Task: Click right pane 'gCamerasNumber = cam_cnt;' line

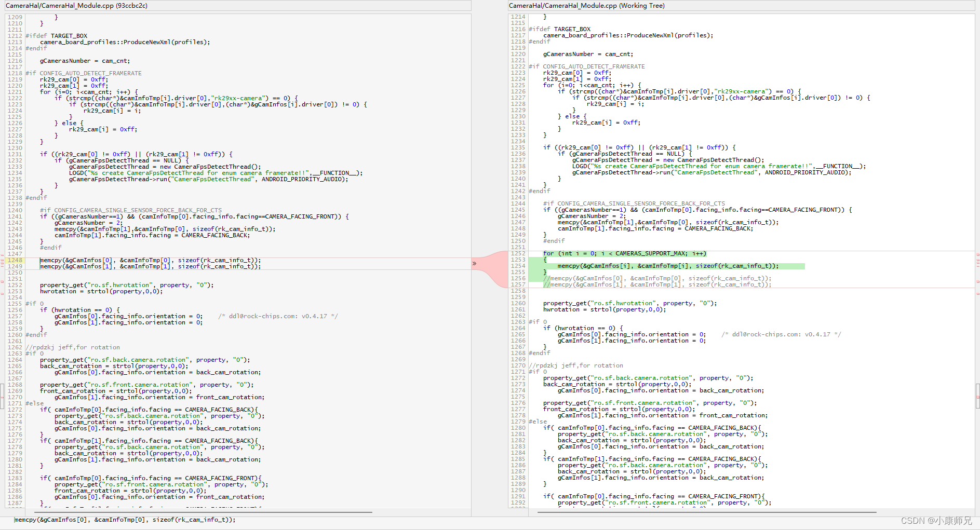Action: 588,54
